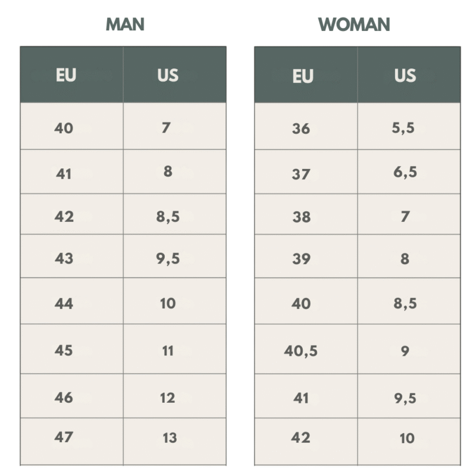Click women's EU size 39 cell
476x476 pixels.
click(x=306, y=256)
